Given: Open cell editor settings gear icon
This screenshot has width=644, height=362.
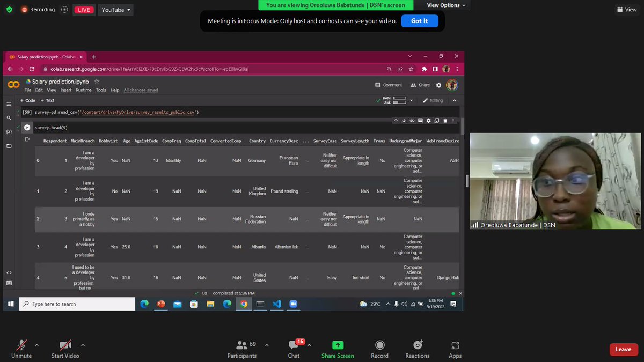Looking at the screenshot, I should pos(428,121).
